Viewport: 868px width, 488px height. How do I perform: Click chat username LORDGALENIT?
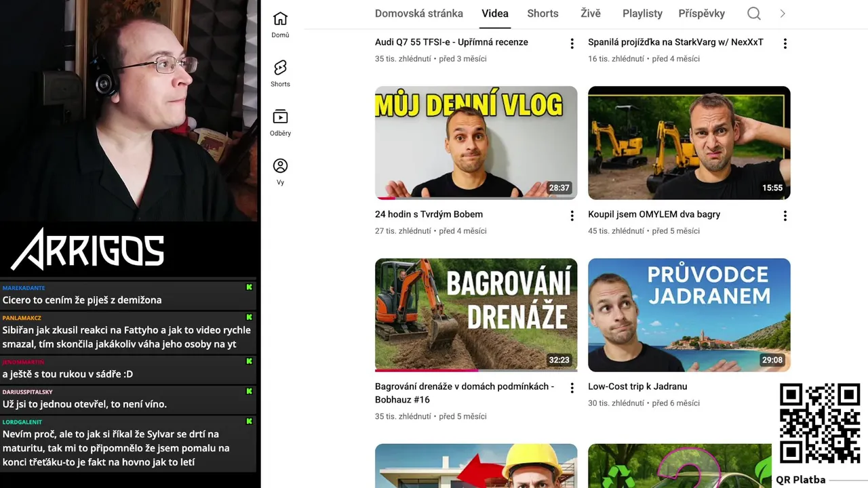(x=22, y=422)
